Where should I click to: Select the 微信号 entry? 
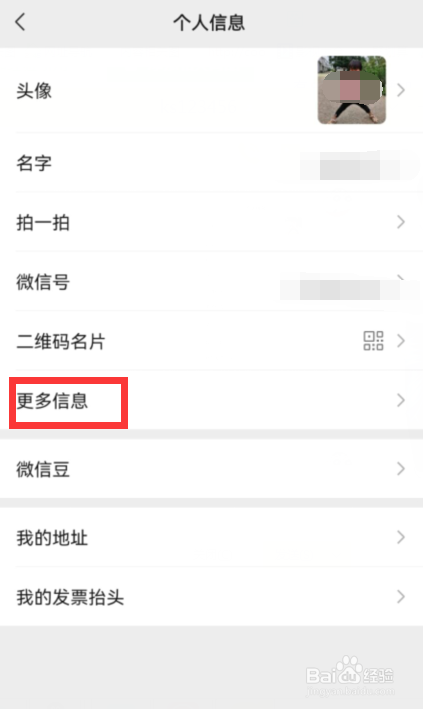(43, 282)
